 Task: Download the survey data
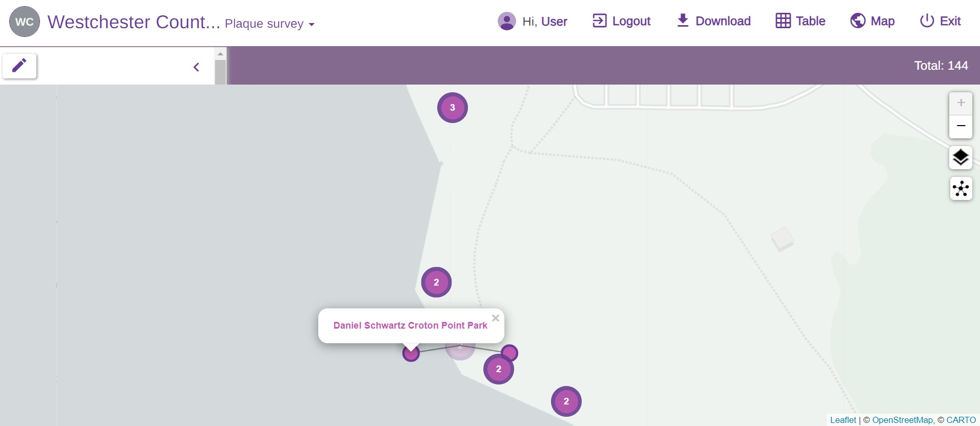713,21
